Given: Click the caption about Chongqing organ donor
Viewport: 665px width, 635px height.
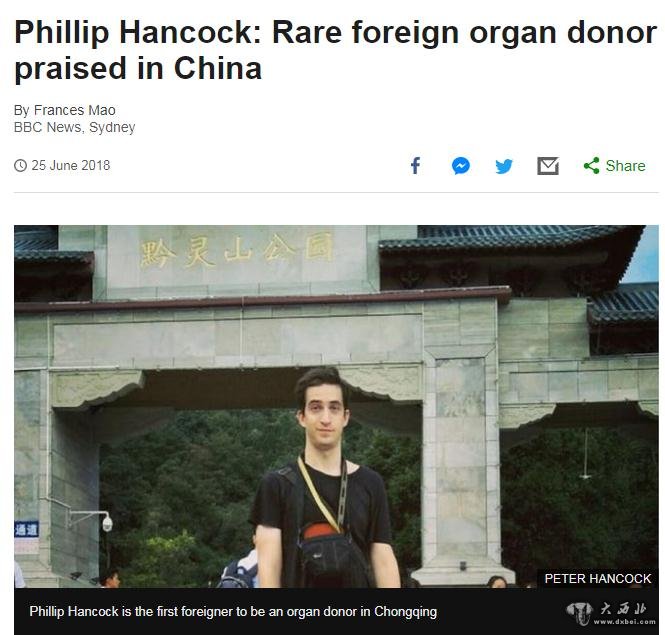Looking at the screenshot, I should pyautogui.click(x=233, y=611).
